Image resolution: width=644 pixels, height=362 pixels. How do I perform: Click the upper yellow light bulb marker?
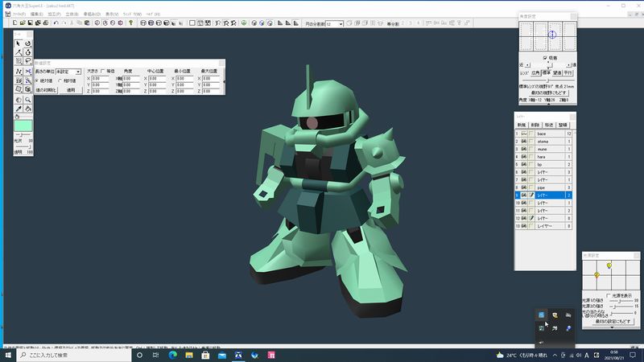tap(609, 266)
